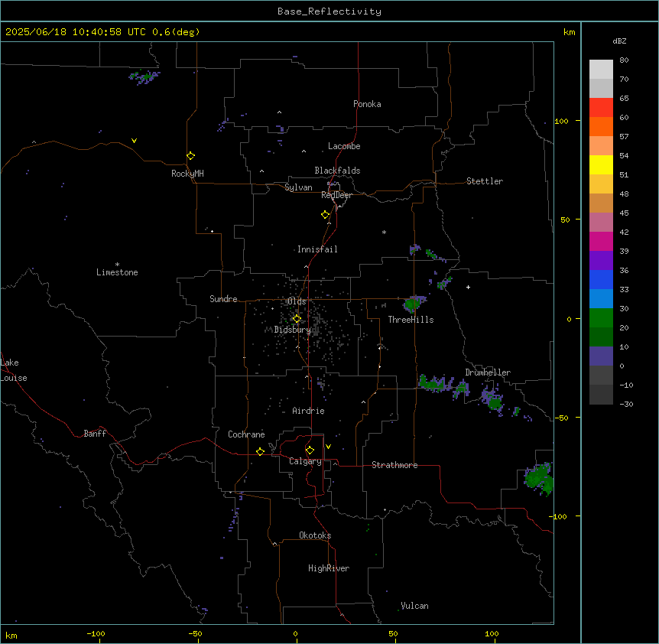Click the Stettler label
Viewport: 659px width, 644px height.
pyautogui.click(x=485, y=181)
